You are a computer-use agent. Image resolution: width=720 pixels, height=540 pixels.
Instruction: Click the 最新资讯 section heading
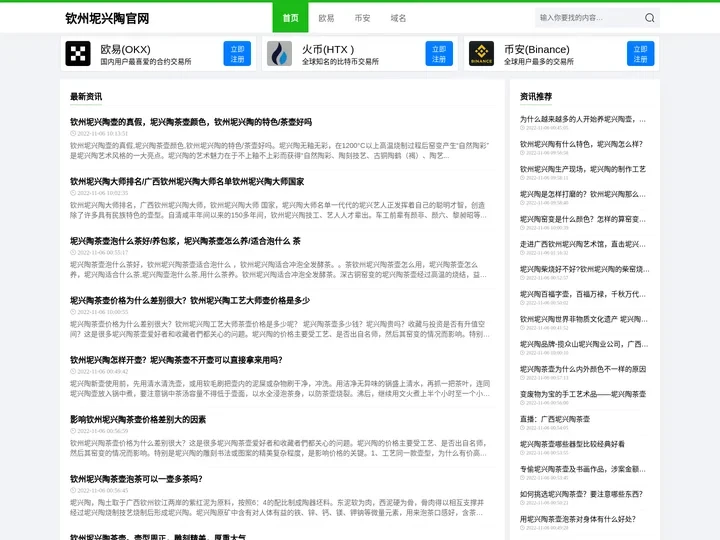point(86,96)
